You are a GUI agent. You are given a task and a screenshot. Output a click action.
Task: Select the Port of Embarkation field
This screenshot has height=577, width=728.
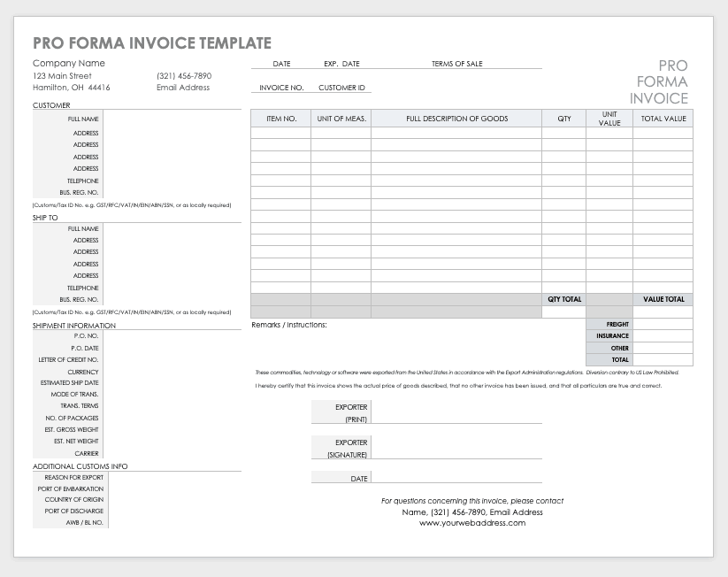pos(172,489)
